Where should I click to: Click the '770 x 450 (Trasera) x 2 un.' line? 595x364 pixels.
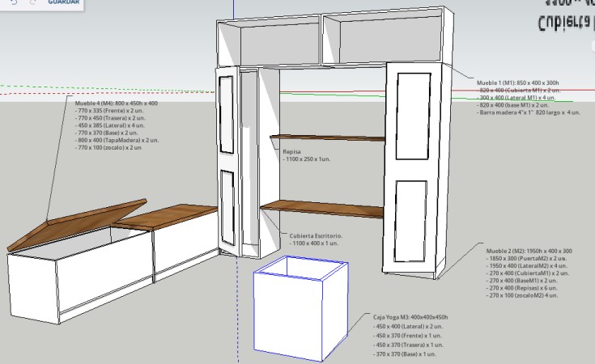110,118
